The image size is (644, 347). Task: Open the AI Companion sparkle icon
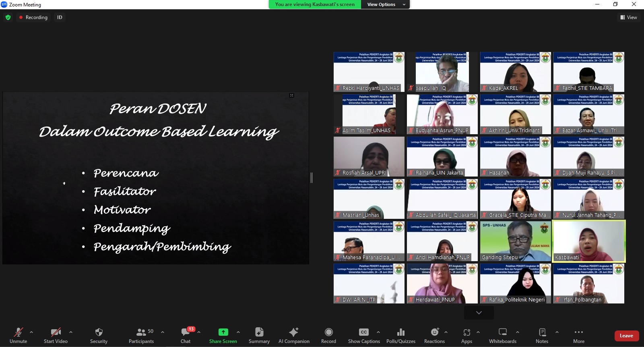pos(294,332)
